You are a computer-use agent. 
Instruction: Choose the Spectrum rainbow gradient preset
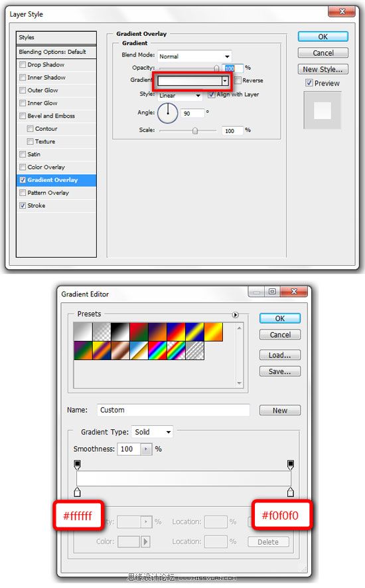pos(157,351)
